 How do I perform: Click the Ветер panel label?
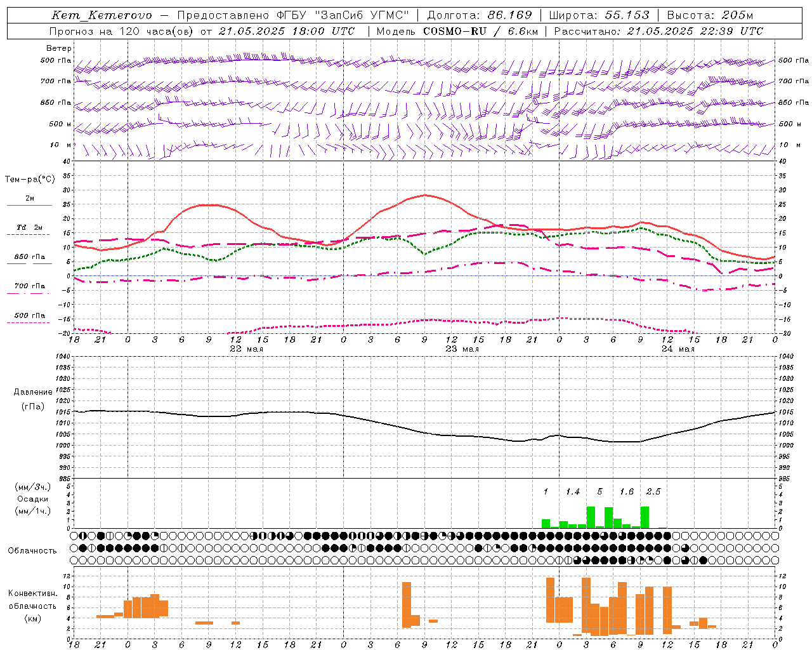pyautogui.click(x=59, y=48)
